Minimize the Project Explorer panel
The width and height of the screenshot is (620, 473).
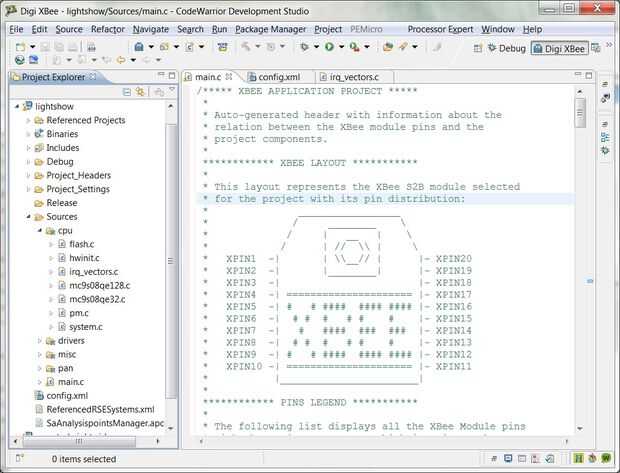pos(161,75)
